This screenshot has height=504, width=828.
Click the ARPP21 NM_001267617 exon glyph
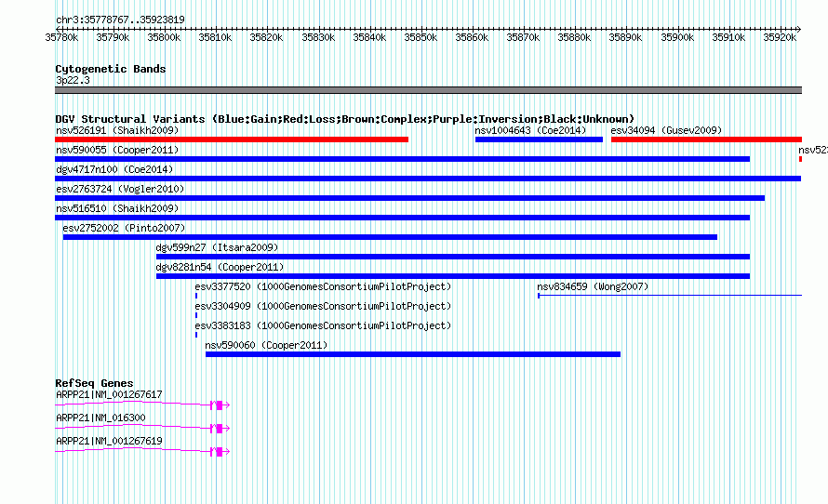click(x=220, y=405)
